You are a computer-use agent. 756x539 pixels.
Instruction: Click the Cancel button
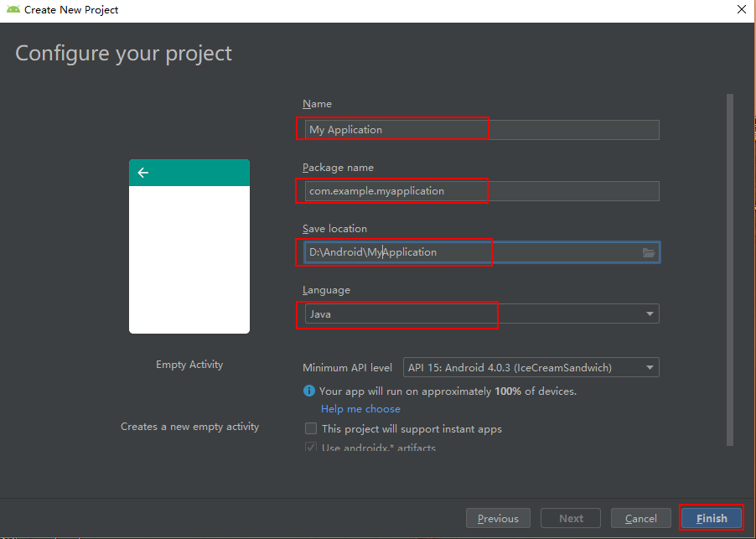[640, 517]
